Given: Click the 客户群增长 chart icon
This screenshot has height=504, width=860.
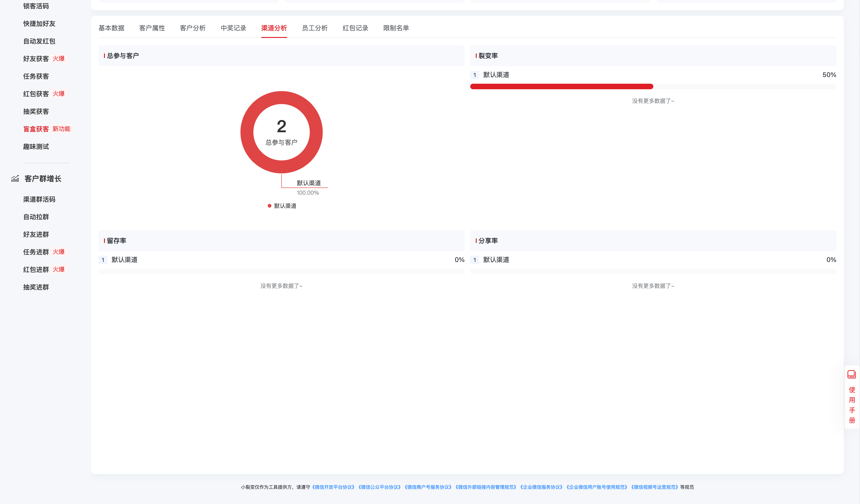Looking at the screenshot, I should click(x=15, y=178).
